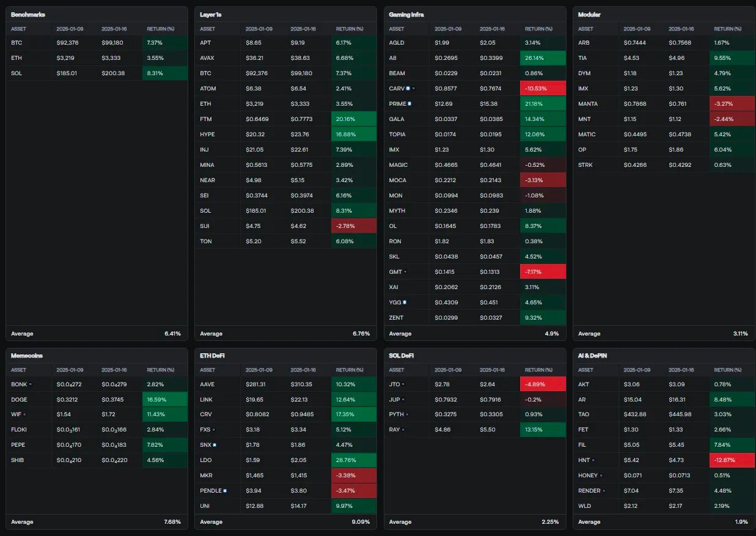
Task: Click the small dot icon beside HNT
Action: [593, 460]
